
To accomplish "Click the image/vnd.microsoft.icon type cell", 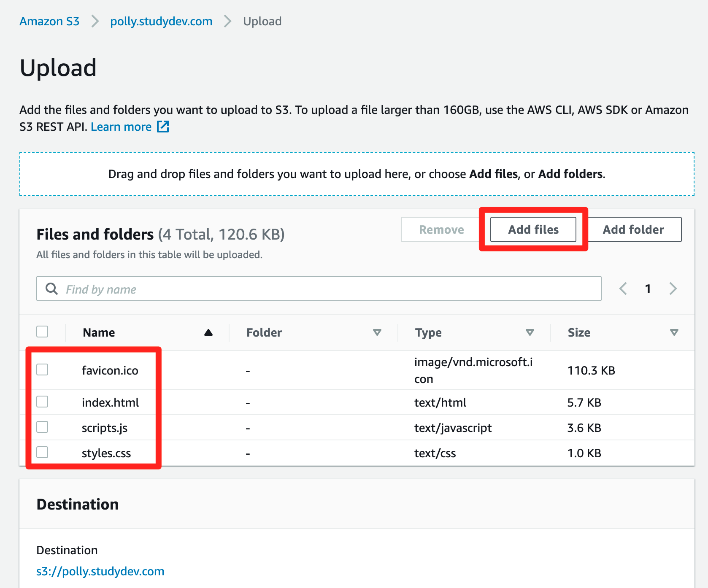I will [x=473, y=370].
